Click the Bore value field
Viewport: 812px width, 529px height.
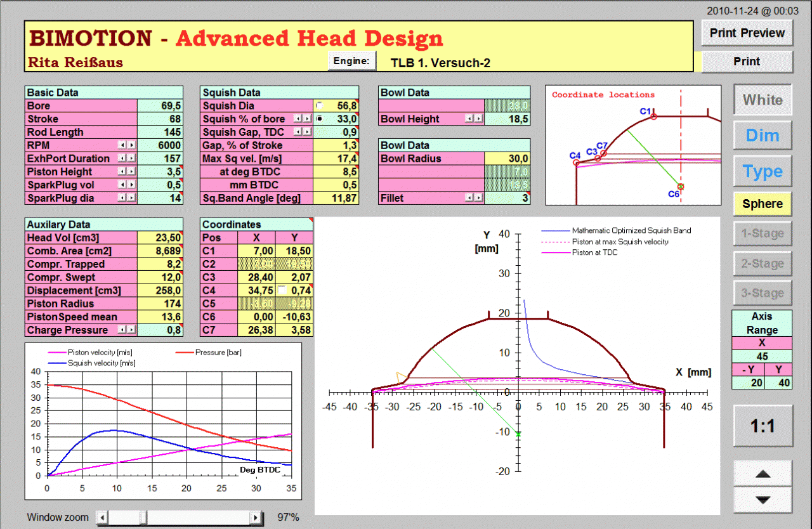pyautogui.click(x=160, y=106)
